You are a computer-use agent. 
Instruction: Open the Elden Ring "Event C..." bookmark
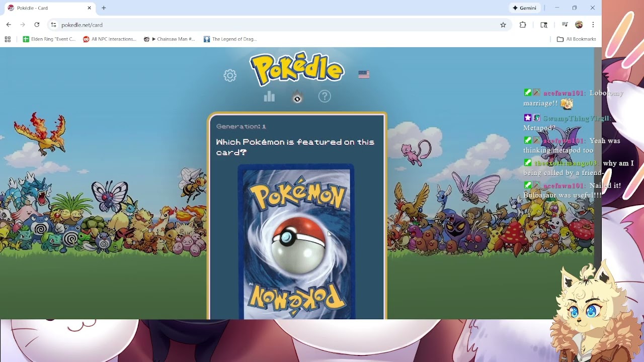click(49, 39)
